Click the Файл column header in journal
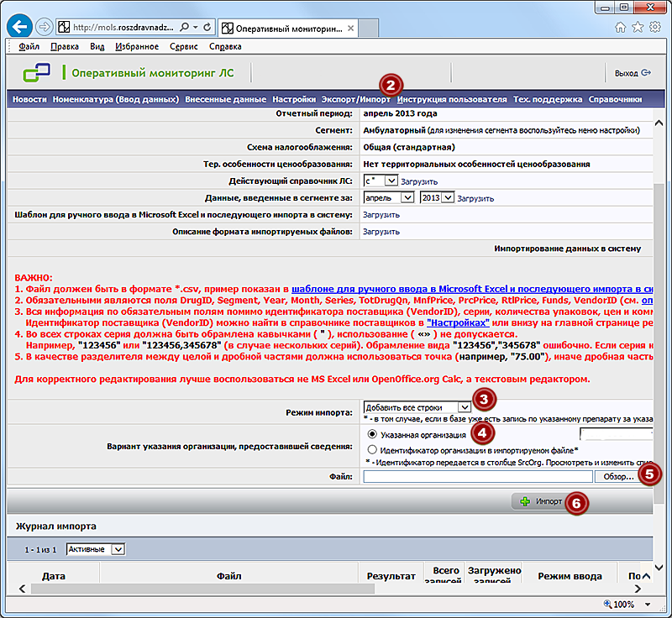672x618 pixels. pos(228,576)
